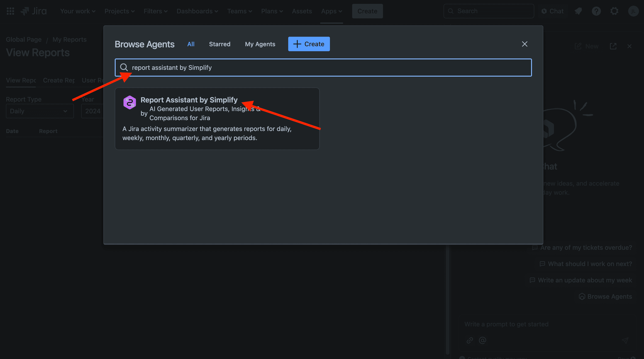The width and height of the screenshot is (644, 359).
Task: Open Assets in the top navigation
Action: click(302, 11)
